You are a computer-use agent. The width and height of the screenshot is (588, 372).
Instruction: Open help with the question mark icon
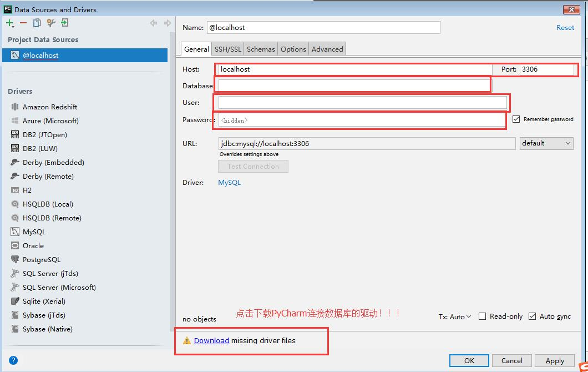[x=13, y=360]
